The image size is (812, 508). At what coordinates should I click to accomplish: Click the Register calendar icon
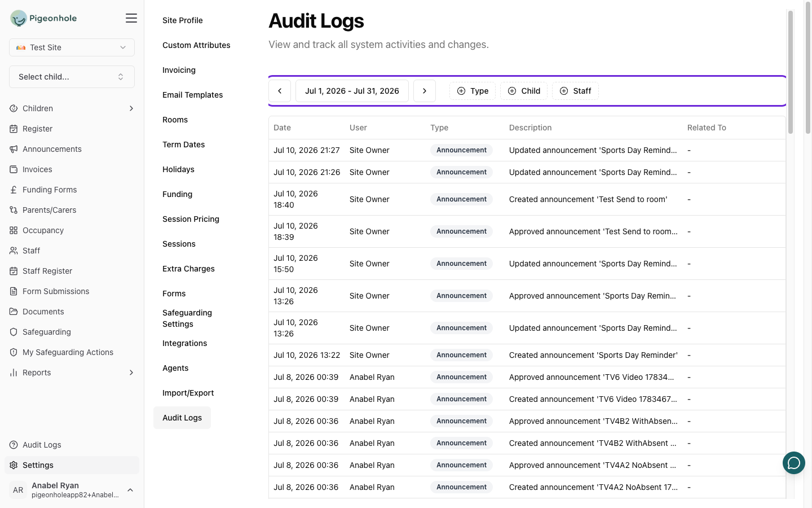(14, 129)
